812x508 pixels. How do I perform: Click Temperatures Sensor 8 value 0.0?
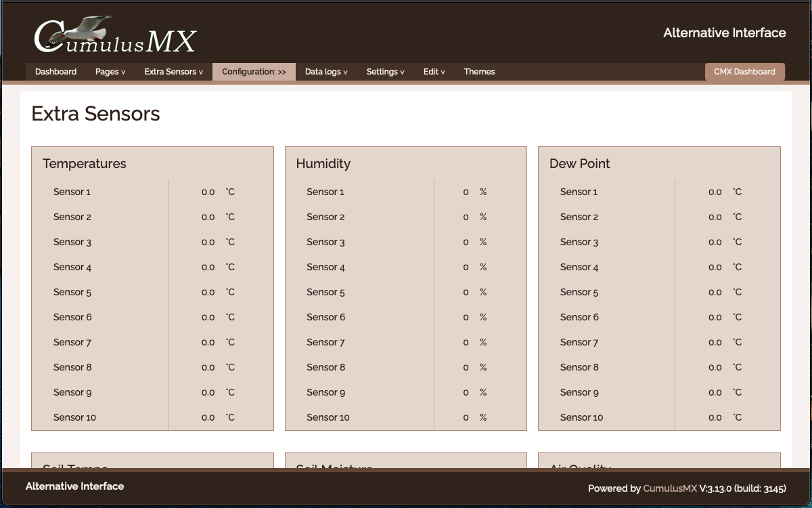coord(208,368)
